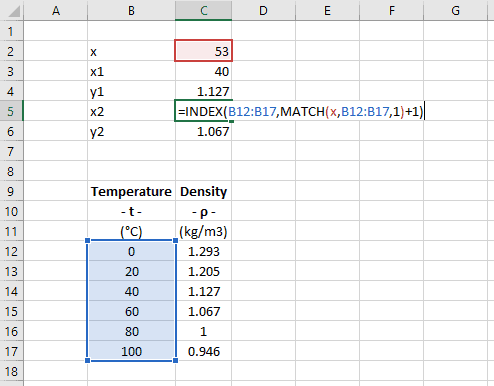The height and width of the screenshot is (386, 494).
Task: Click cell C2 containing 53
Action: (203, 51)
